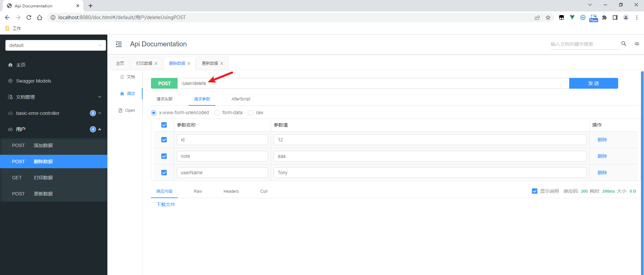Uncheck the id parameter checkbox
The image size is (644, 275).
pyautogui.click(x=164, y=140)
